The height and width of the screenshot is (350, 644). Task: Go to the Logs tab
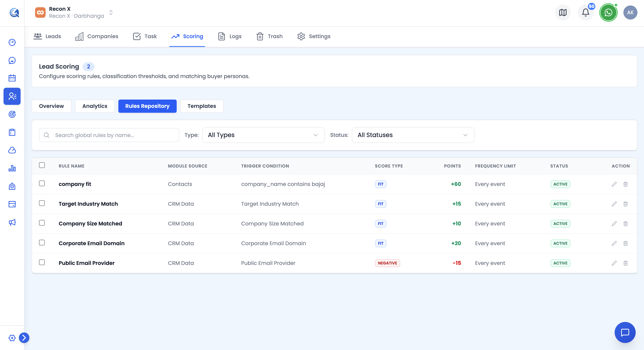pos(230,36)
